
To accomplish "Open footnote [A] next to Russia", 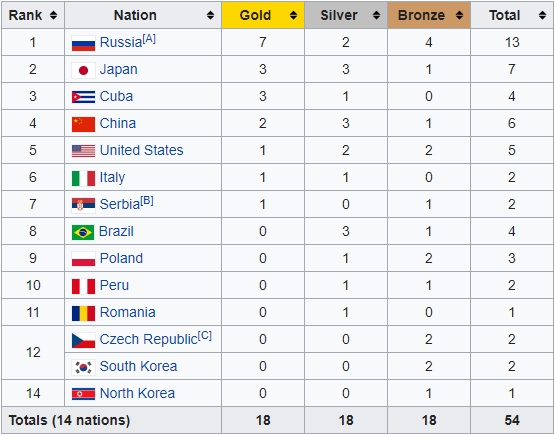I will click(x=149, y=39).
